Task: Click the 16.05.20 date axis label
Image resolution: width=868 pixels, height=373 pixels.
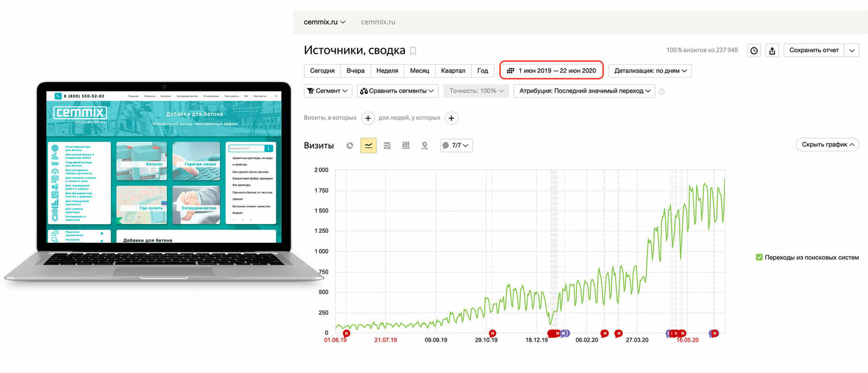Action: click(687, 341)
